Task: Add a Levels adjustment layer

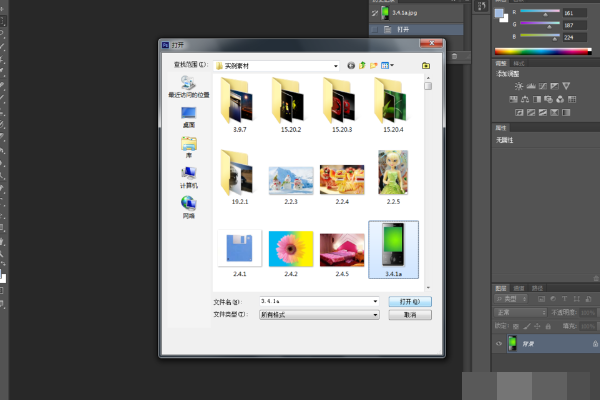Action: click(x=531, y=86)
